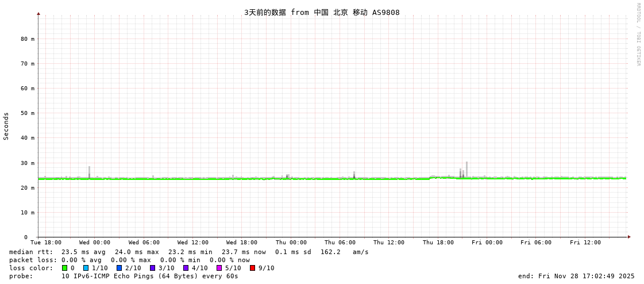This screenshot has height=284, width=644.
Task: Click the 80 m y-axis label
Action: pos(28,39)
